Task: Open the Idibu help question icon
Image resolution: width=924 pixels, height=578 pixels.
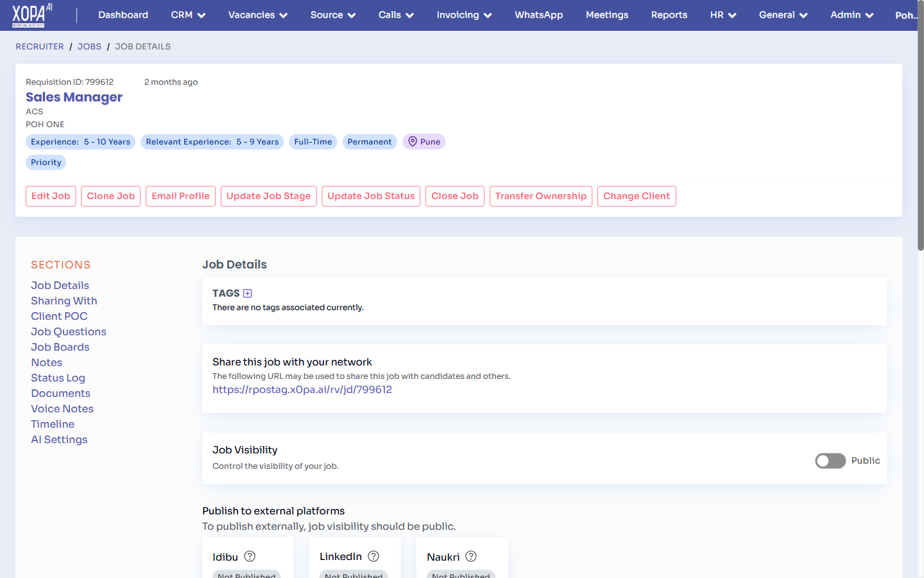Action: (x=250, y=556)
